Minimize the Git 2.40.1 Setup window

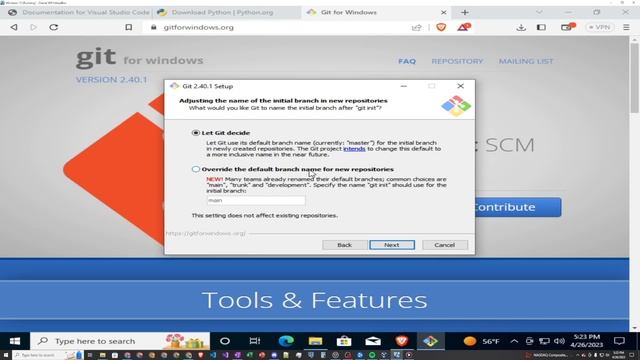tap(404, 86)
